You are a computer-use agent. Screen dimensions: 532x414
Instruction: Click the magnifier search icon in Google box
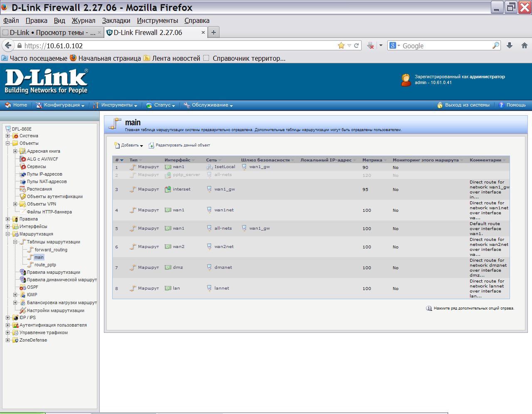tap(496, 46)
